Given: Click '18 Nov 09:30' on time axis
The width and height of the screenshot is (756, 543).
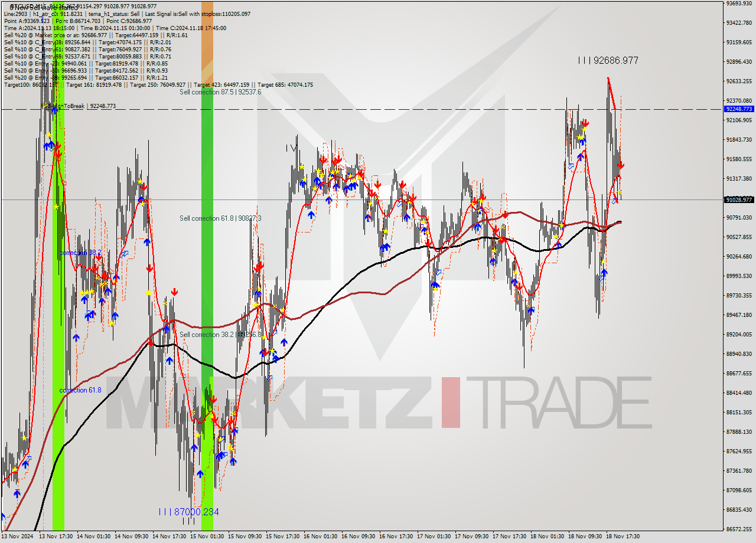Looking at the screenshot, I should 585,537.
